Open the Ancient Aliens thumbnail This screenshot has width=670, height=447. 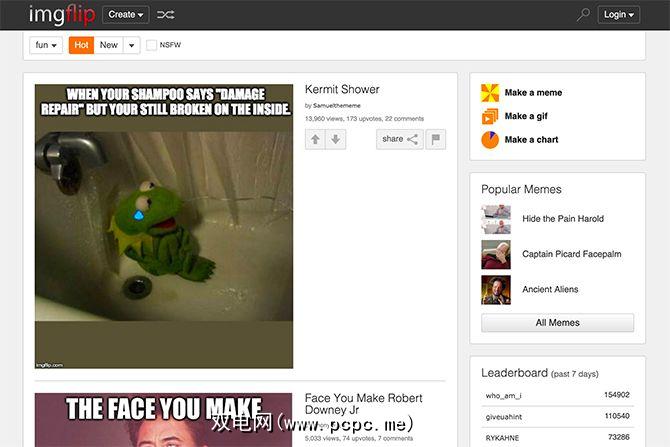[496, 290]
